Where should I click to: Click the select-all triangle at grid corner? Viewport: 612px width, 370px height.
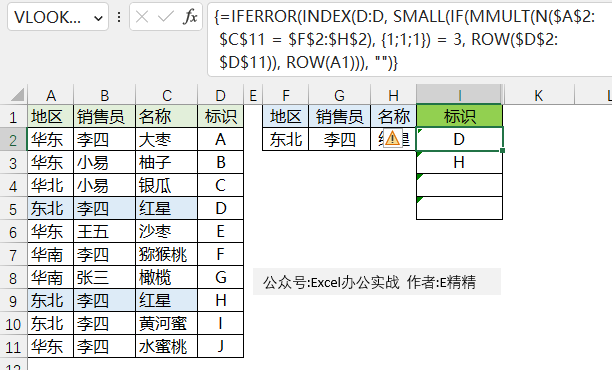[18, 95]
